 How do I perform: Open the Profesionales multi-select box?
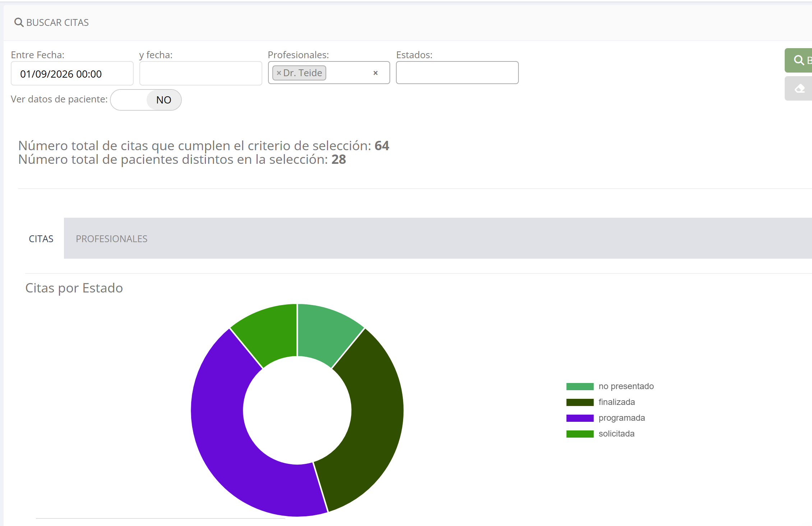(329, 73)
